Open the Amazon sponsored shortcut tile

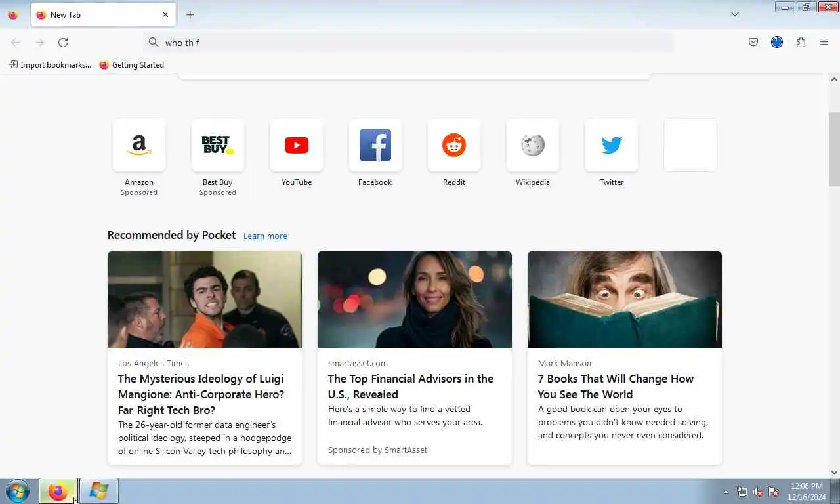139,145
